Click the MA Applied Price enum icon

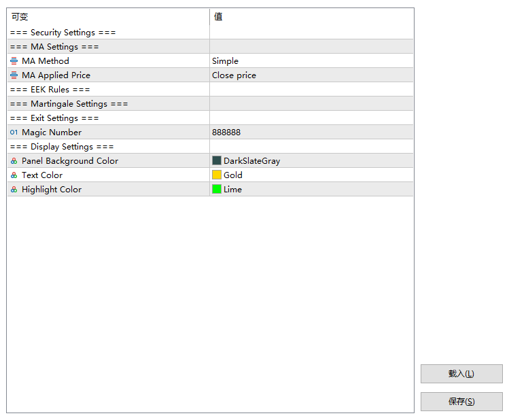tap(14, 75)
